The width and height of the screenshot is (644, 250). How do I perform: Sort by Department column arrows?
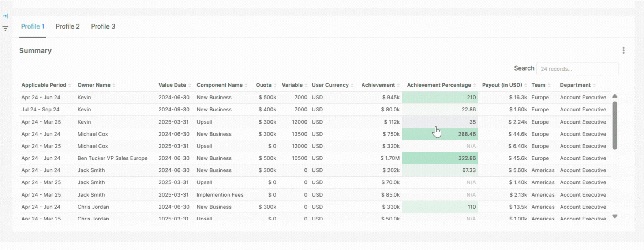(x=594, y=85)
